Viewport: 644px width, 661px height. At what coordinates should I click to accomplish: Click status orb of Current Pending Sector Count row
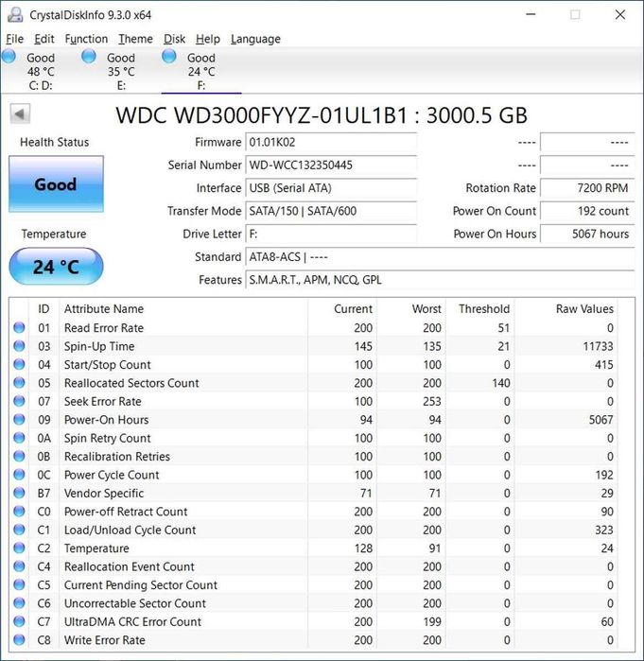(19, 584)
